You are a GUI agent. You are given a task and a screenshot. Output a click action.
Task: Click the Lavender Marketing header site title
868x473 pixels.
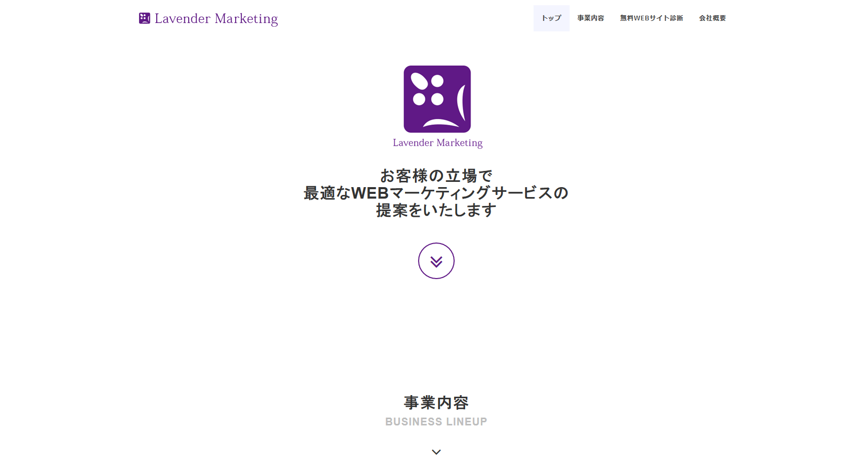pos(216,19)
